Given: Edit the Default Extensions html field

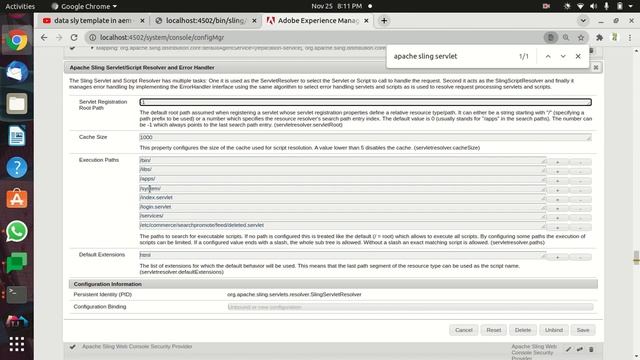Looking at the screenshot, I should click(343, 255).
